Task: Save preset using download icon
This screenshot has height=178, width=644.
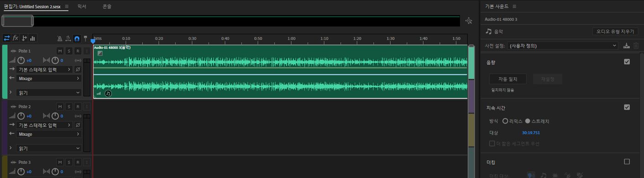Action: tap(627, 46)
